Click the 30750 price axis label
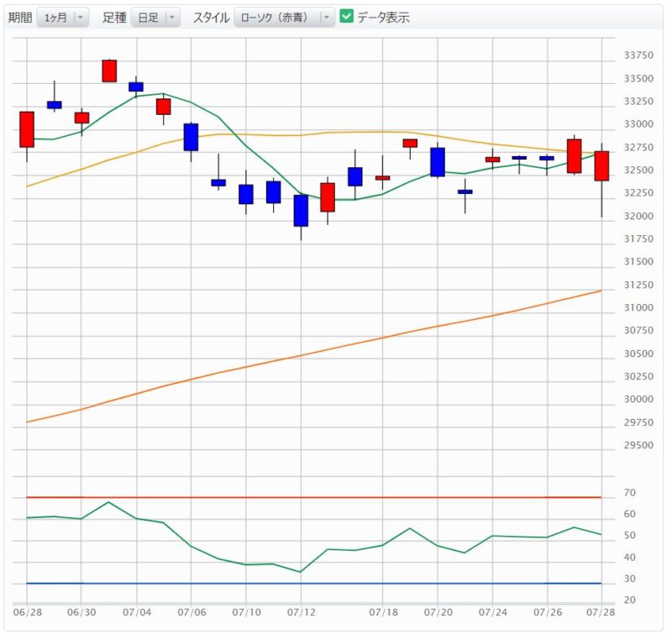 638,330
